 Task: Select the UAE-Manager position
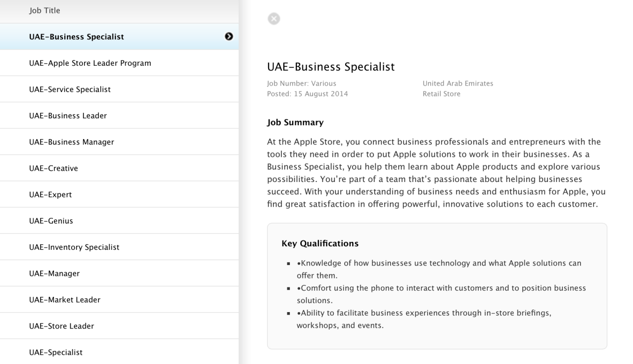pyautogui.click(x=54, y=273)
